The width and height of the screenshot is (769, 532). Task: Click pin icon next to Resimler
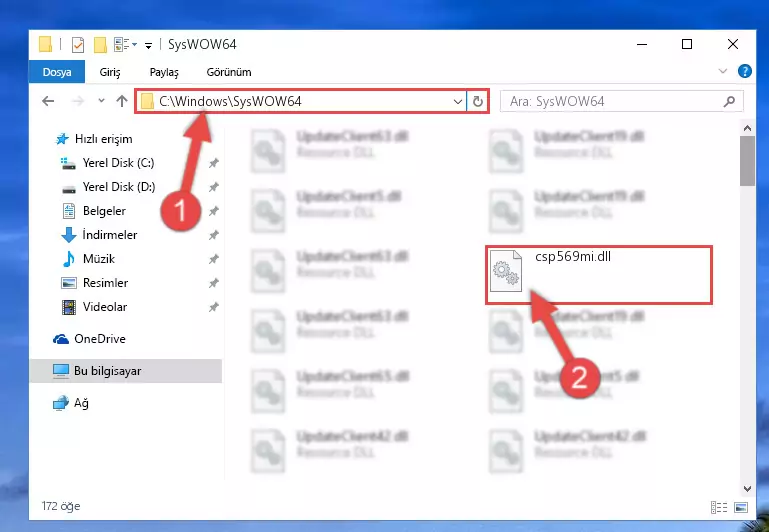[x=213, y=283]
